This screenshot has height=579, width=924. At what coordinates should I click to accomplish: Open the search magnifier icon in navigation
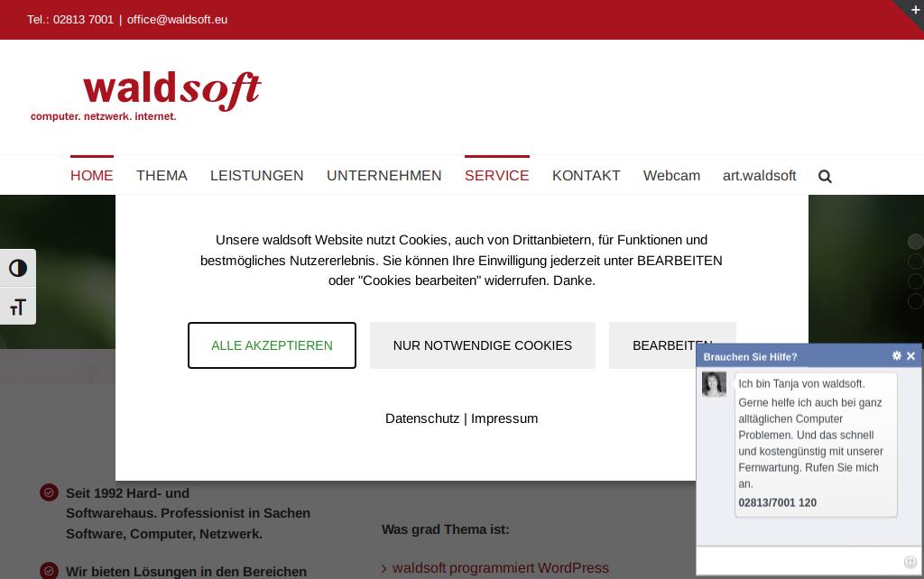point(825,176)
